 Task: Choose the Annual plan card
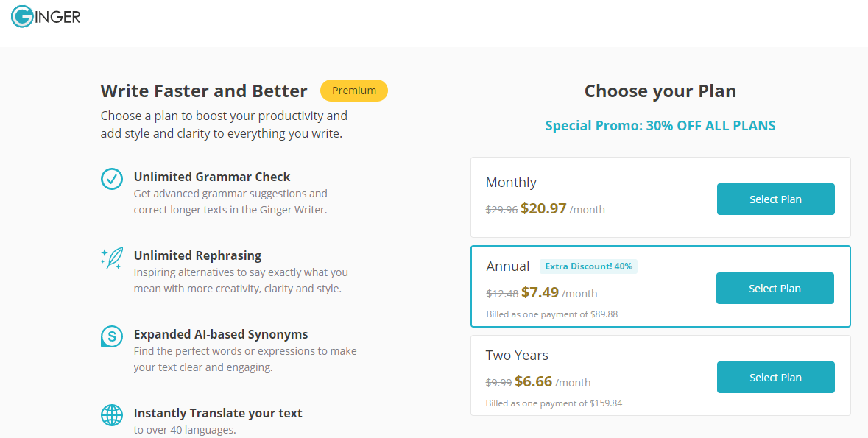(660, 287)
